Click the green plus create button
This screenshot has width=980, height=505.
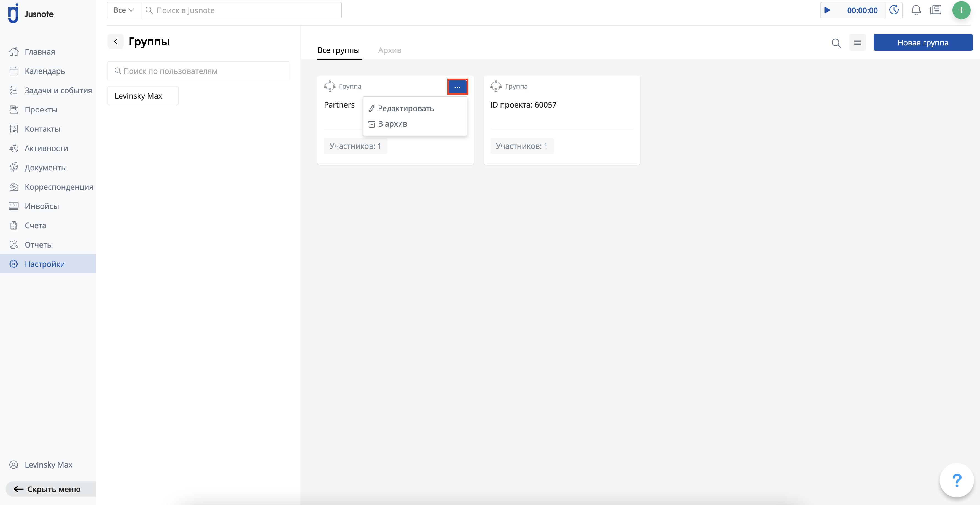(x=961, y=10)
